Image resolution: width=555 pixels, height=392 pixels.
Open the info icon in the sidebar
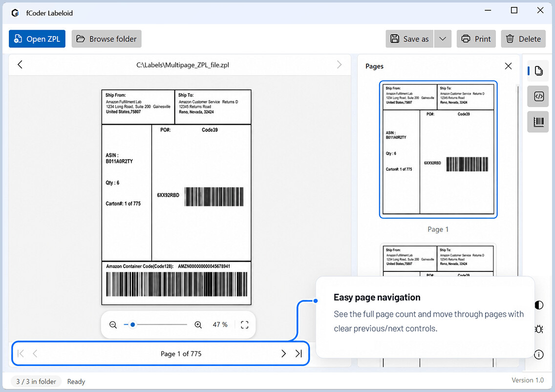click(539, 354)
